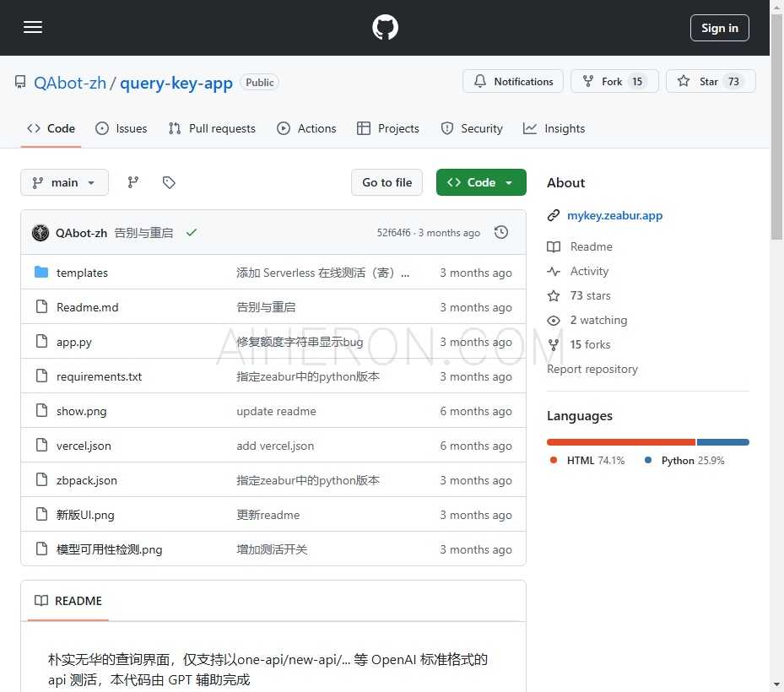Open the templates folder
Image resolution: width=784 pixels, height=692 pixels.
[82, 273]
